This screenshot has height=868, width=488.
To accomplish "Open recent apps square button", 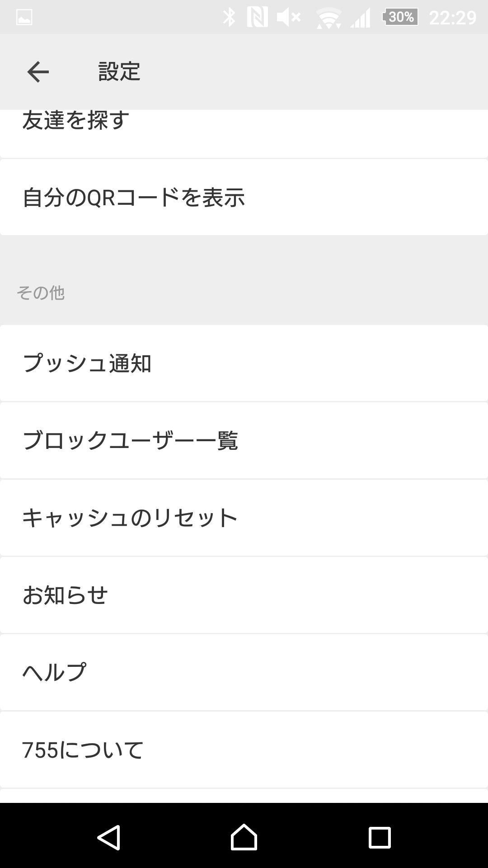I will click(380, 837).
